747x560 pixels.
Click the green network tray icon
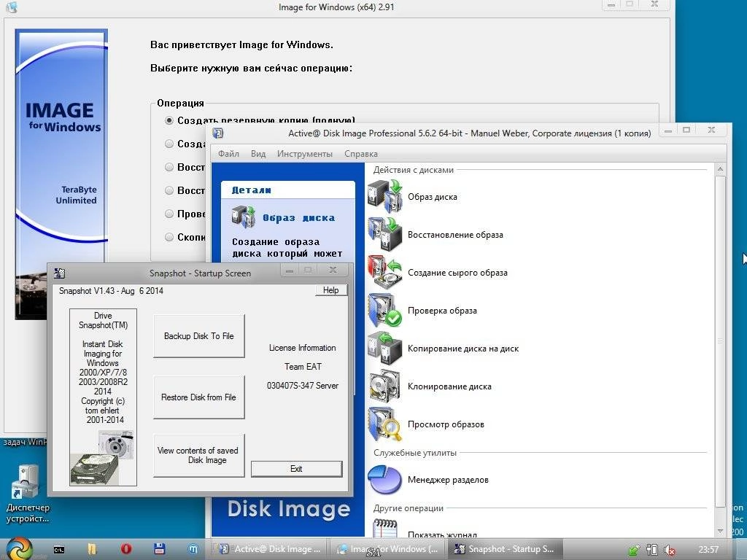tap(634, 550)
